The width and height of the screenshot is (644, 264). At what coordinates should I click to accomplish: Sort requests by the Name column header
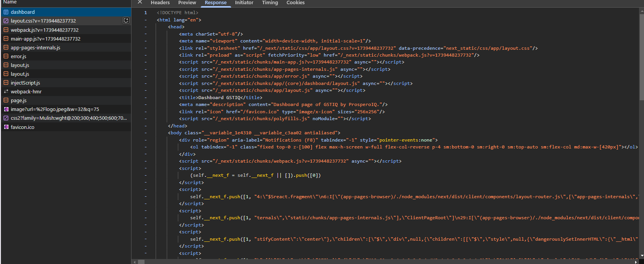click(10, 2)
